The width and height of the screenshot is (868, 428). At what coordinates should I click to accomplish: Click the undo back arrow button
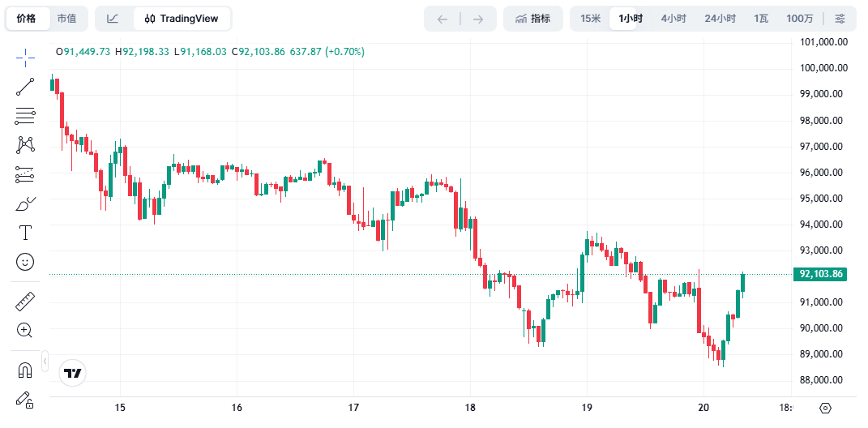pyautogui.click(x=443, y=19)
